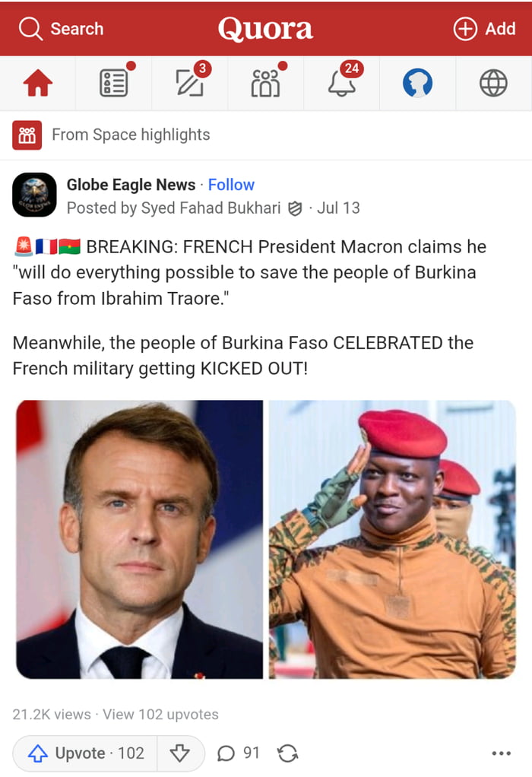Enlarge the right photo of saluting soldier

(x=392, y=539)
